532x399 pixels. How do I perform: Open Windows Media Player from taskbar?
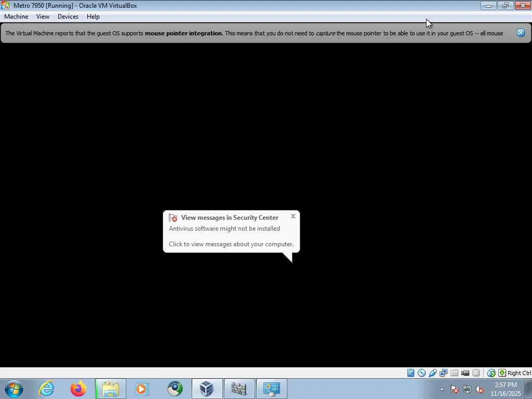coord(142,389)
